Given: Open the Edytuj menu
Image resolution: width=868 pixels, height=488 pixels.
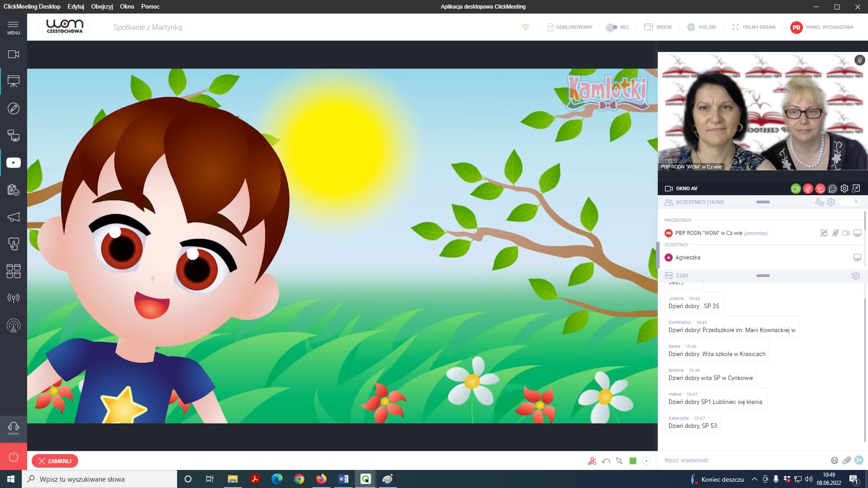Looking at the screenshot, I should [x=75, y=6].
